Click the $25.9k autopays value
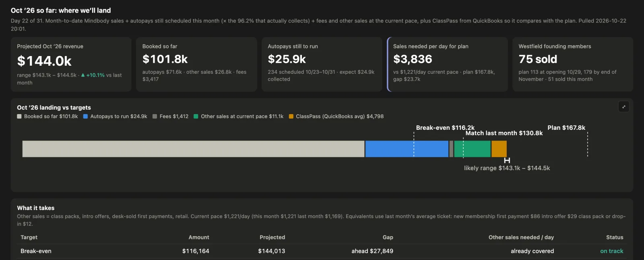Viewport: 644px width, 260px height. (287, 59)
